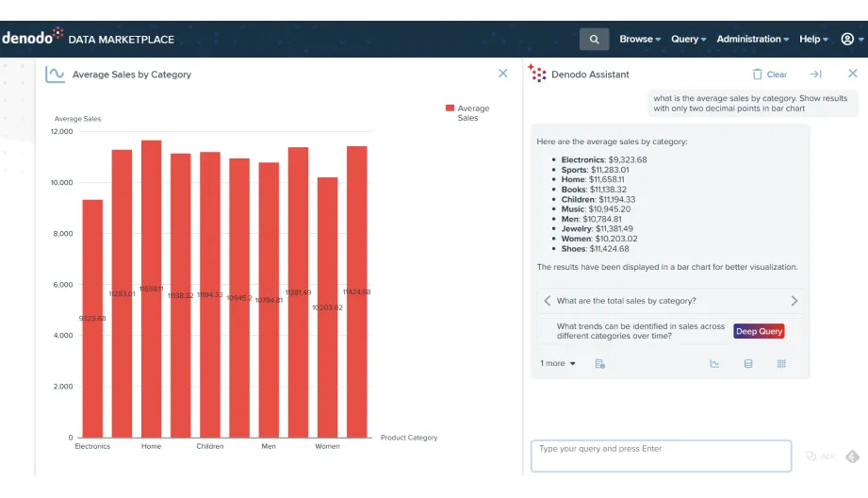
Task: Show the chart view icon in response
Action: (x=714, y=364)
